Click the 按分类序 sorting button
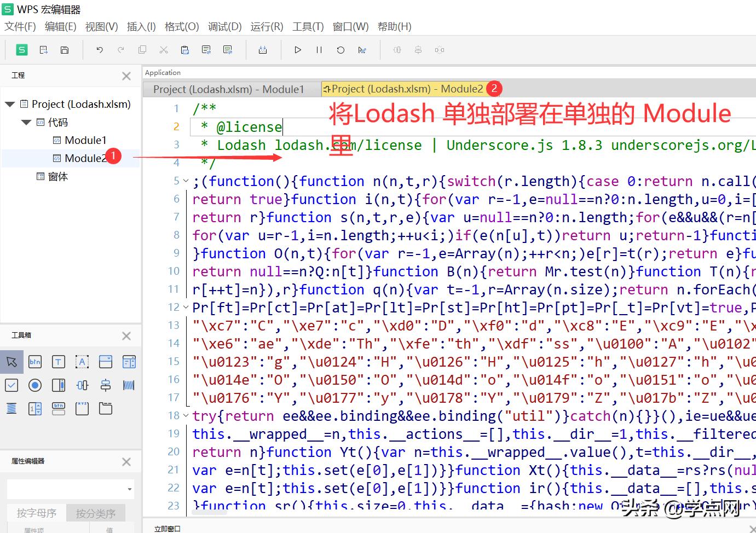The width and height of the screenshot is (756, 533). click(x=96, y=513)
